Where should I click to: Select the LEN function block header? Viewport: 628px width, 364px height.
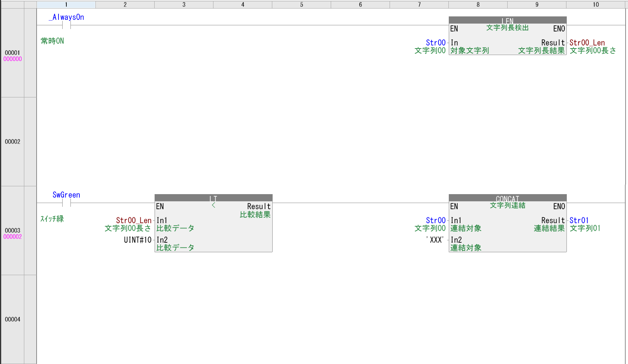tap(507, 20)
